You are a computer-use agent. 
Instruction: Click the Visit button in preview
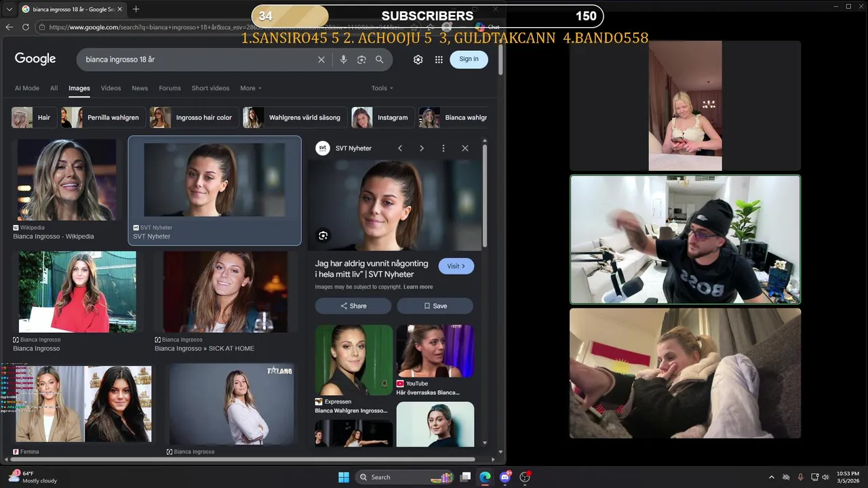(x=456, y=266)
